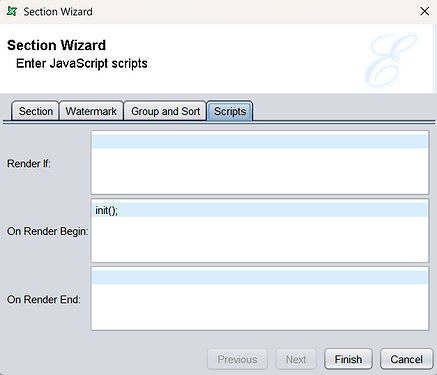Select the Scripts tab
Image resolution: width=437 pixels, height=375 pixels.
[x=230, y=111]
